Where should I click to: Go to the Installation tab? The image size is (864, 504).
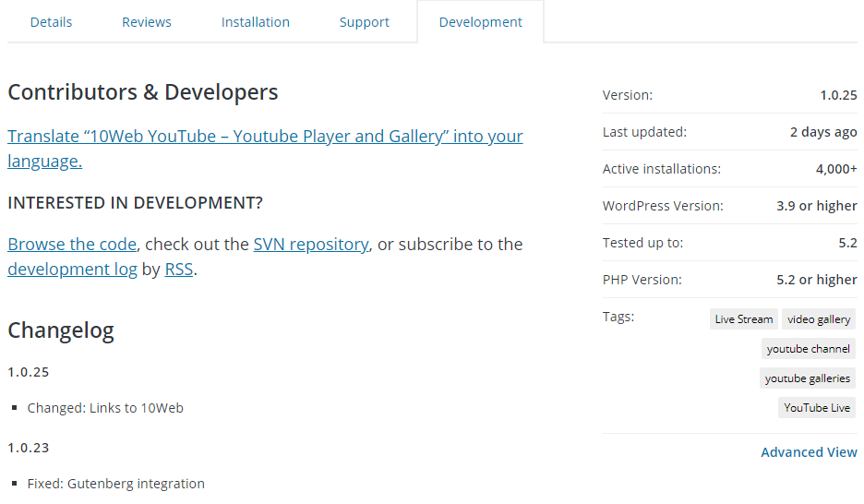(x=256, y=22)
